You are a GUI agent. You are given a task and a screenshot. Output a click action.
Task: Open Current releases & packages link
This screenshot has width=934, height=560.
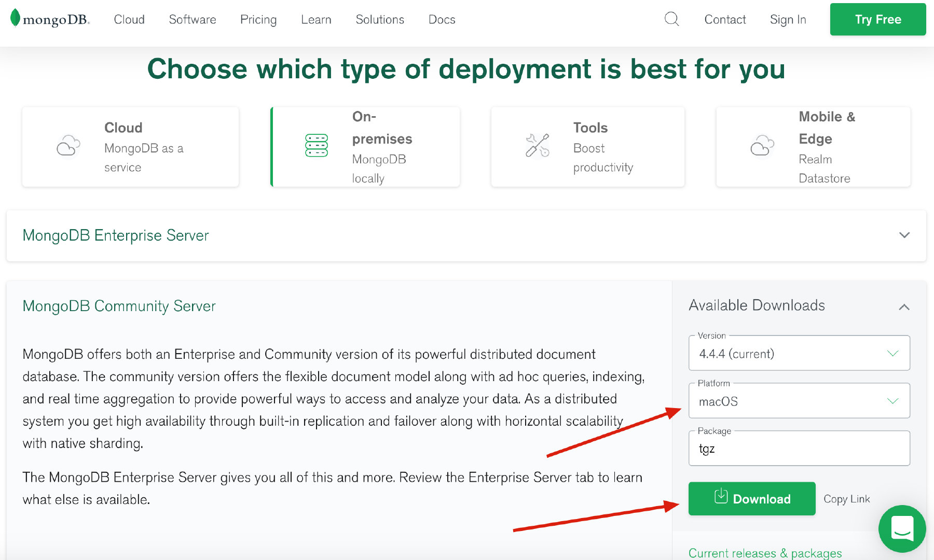pyautogui.click(x=765, y=553)
